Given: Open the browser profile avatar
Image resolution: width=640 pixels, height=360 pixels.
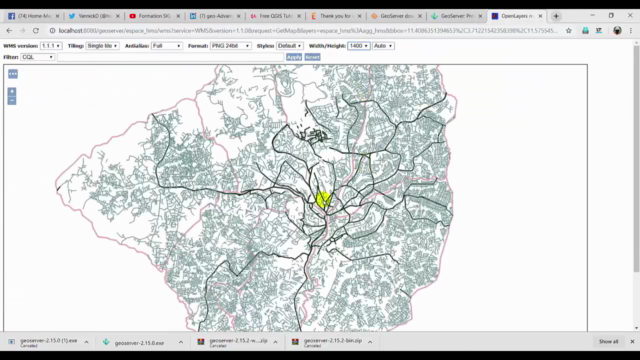Looking at the screenshot, I should (x=617, y=31).
